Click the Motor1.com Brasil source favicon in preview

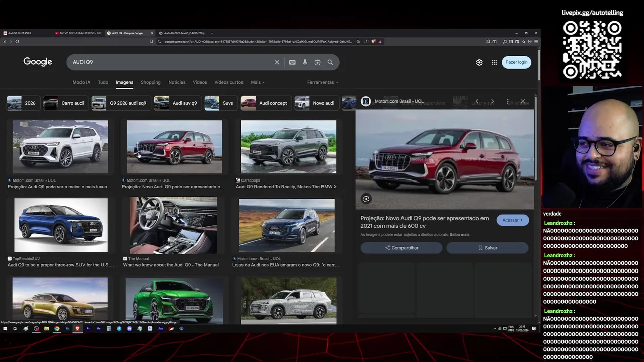tap(366, 101)
